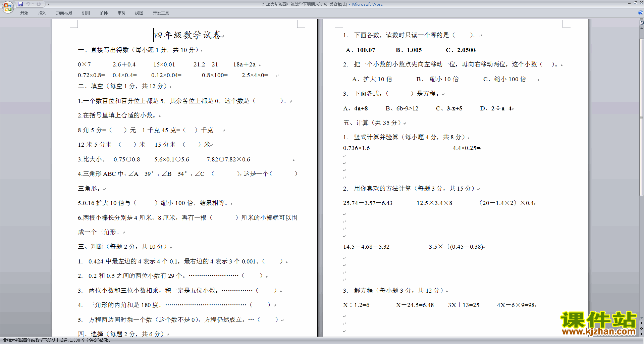Open Word Help with the blue question icon
The width and height of the screenshot is (644, 344).
(641, 13)
